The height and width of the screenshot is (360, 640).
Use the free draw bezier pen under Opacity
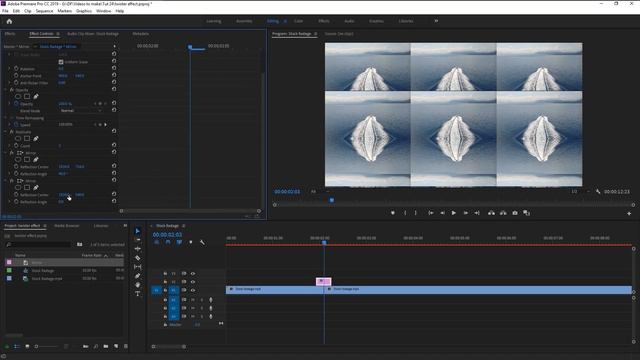pos(36,97)
